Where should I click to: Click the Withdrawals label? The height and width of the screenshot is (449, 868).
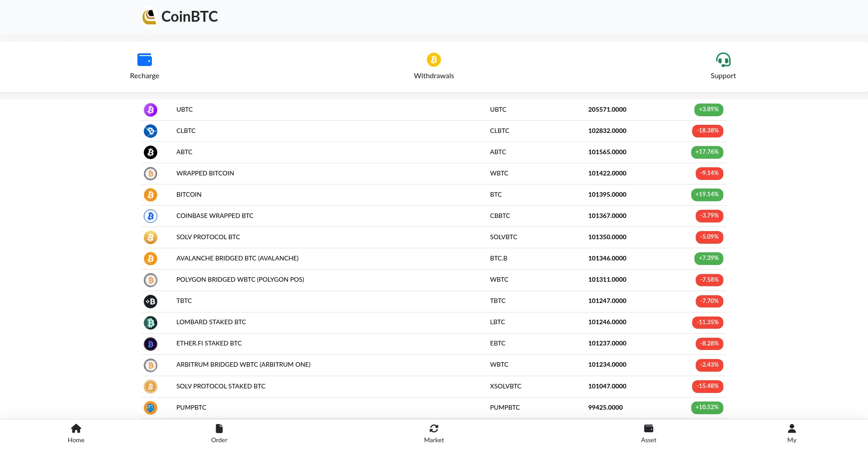click(434, 76)
